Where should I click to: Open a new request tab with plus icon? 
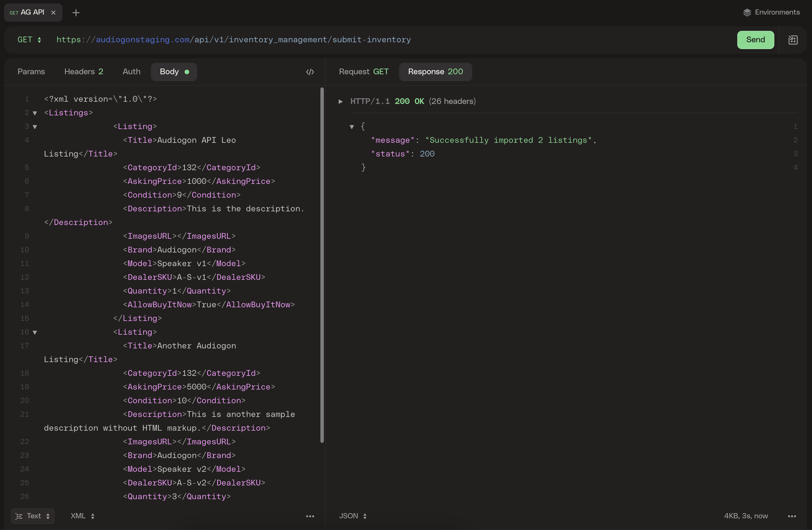[x=76, y=13]
